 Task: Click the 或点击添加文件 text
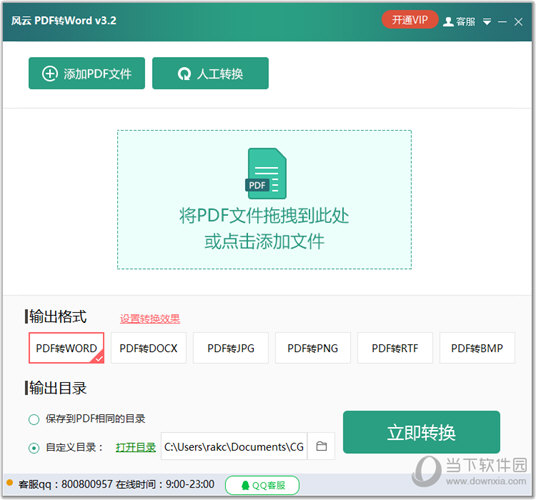264,241
